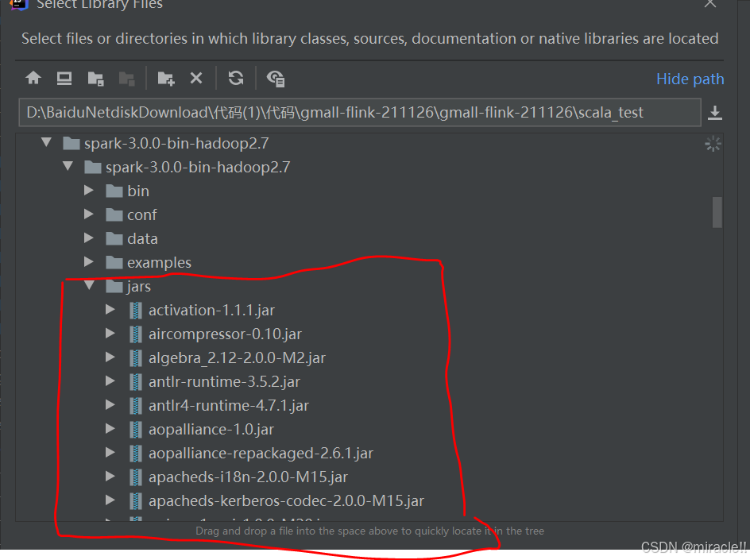Image resolution: width=750 pixels, height=560 pixels.
Task: Expand the examples folder
Action: pyautogui.click(x=89, y=261)
